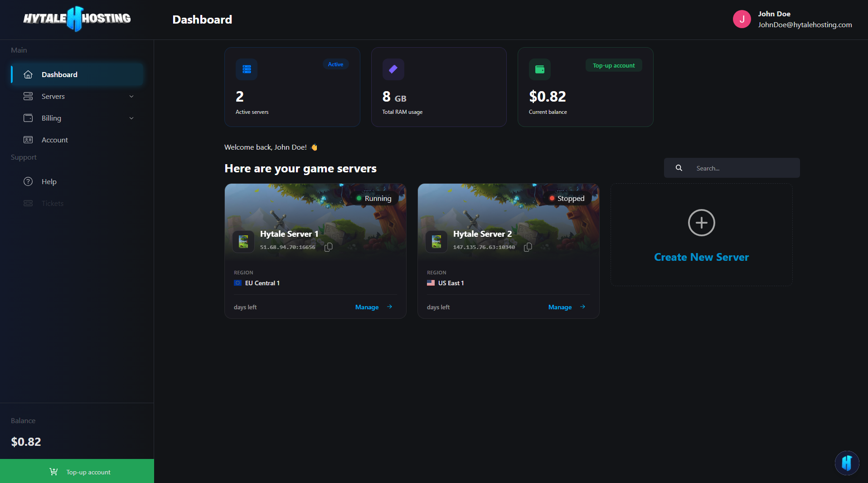Click the Account ID card icon
The height and width of the screenshot is (483, 868).
(28, 140)
